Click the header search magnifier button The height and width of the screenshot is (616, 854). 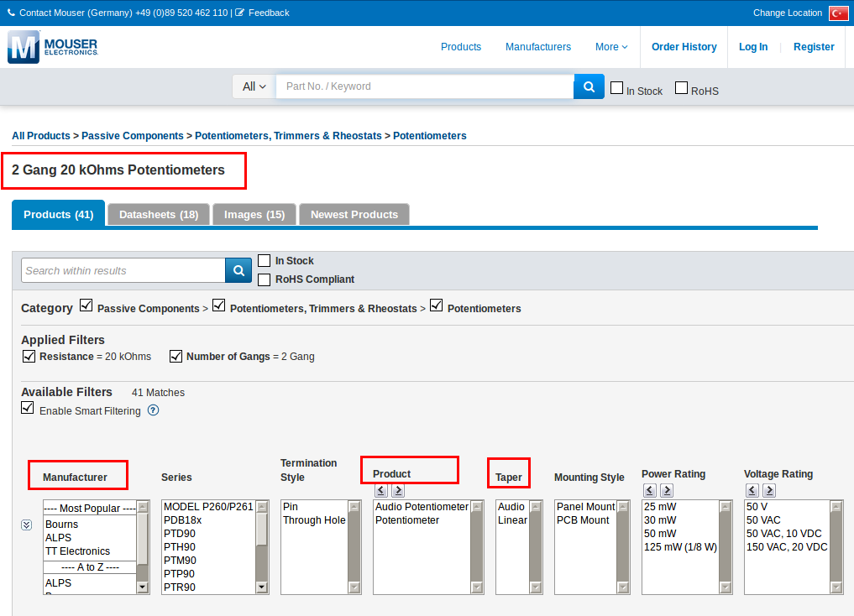coord(589,86)
